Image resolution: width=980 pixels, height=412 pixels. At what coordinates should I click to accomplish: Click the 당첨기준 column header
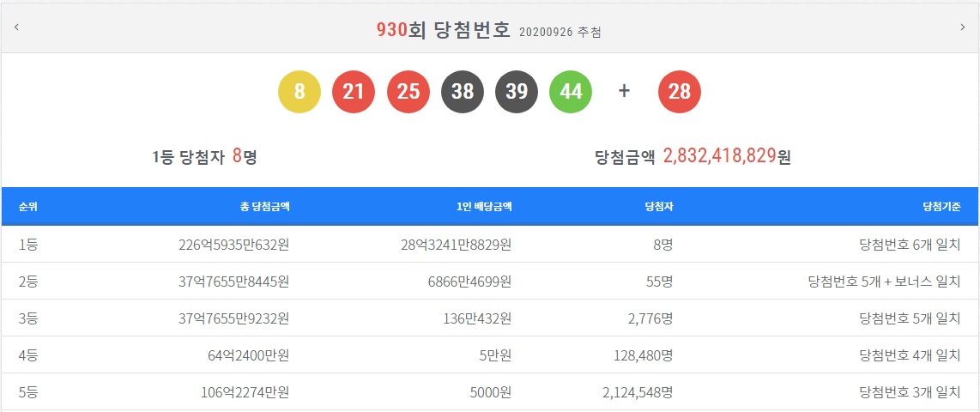[x=941, y=207]
